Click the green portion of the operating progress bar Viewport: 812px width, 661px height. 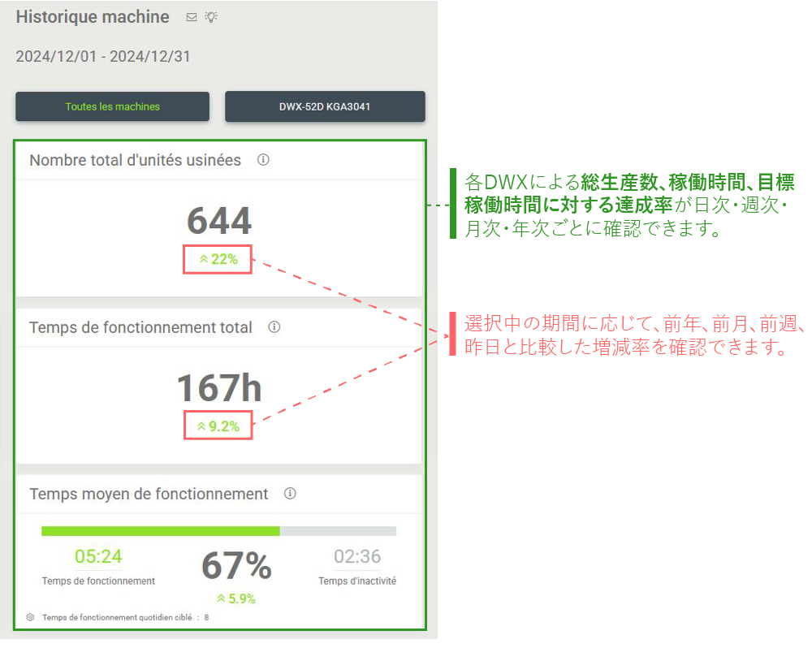point(160,531)
